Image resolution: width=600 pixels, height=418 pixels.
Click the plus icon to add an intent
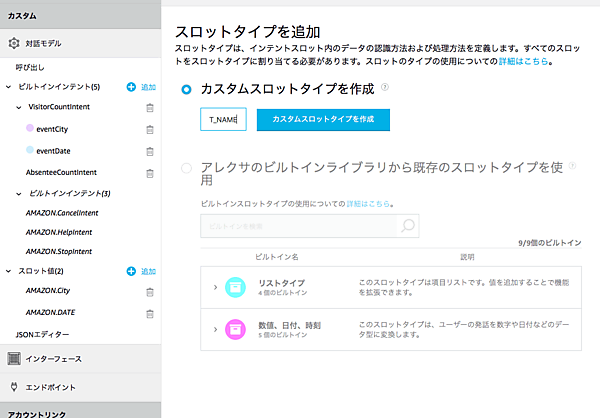point(131,88)
